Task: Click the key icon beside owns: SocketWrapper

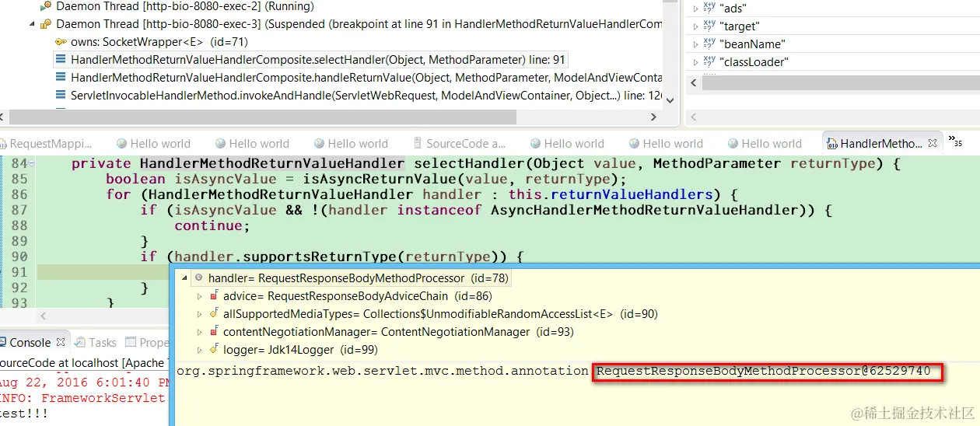Action: pyautogui.click(x=61, y=42)
